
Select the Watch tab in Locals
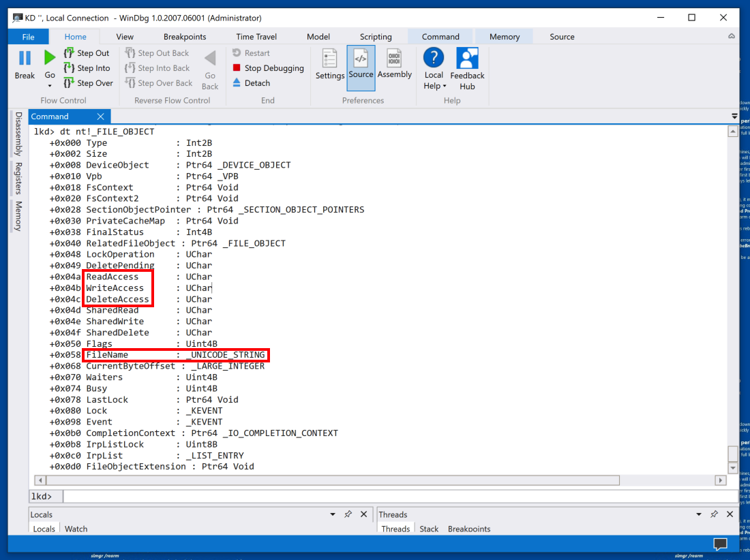click(76, 529)
